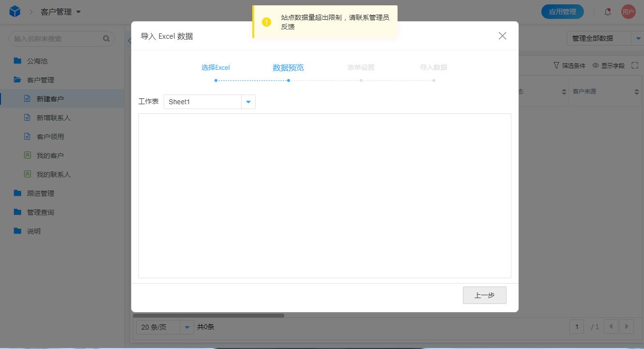Click the 上一步 button

coord(484,295)
